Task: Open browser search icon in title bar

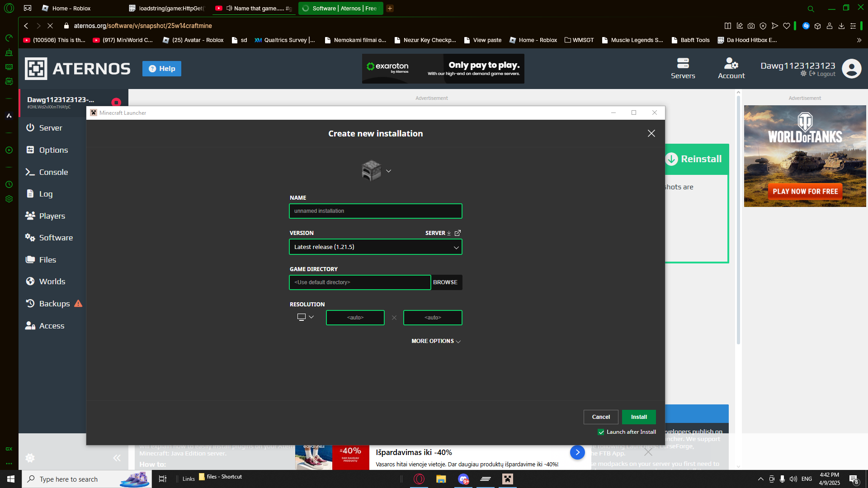Action: pyautogui.click(x=811, y=9)
